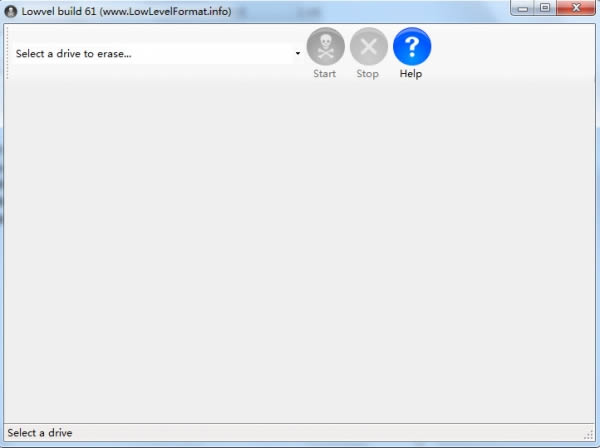Image resolution: width=600 pixels, height=448 pixels.
Task: Click the title text 'Lowvel build 61'
Action: [59, 11]
